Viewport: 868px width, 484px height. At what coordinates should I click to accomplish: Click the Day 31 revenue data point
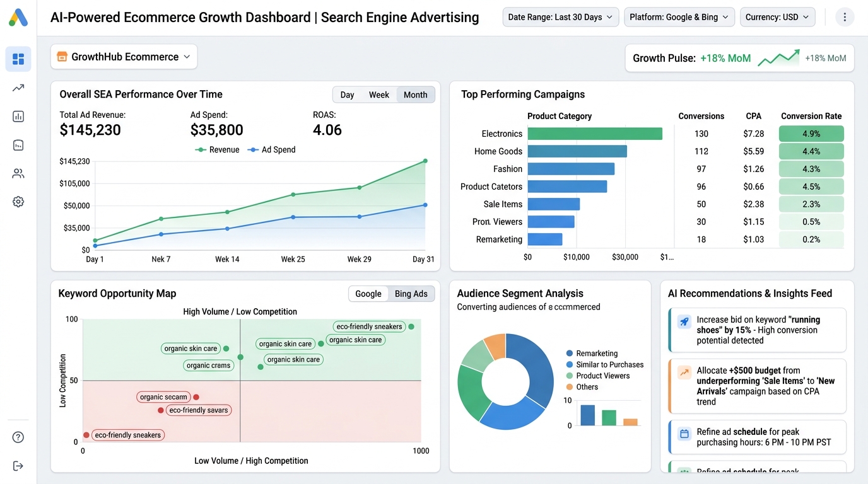click(x=426, y=161)
